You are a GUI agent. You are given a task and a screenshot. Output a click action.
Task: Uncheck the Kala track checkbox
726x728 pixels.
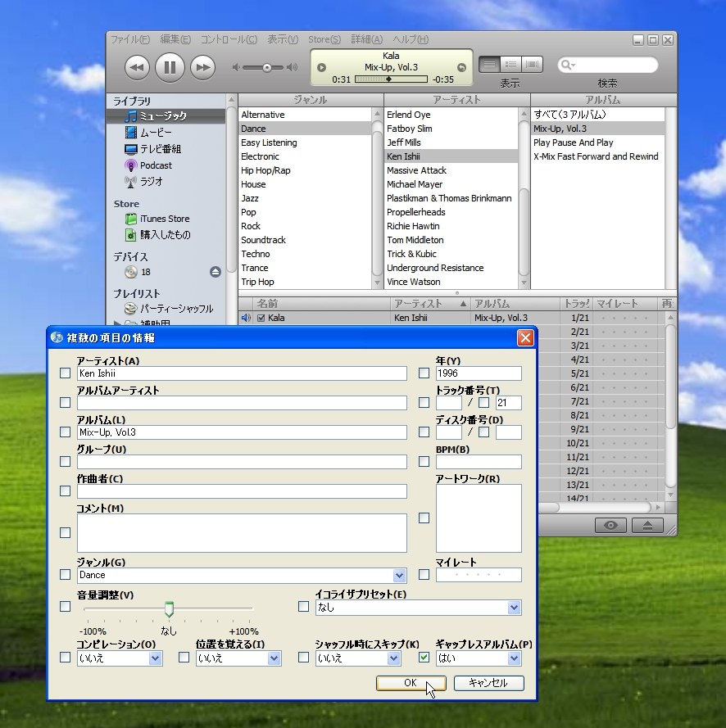[x=261, y=318]
